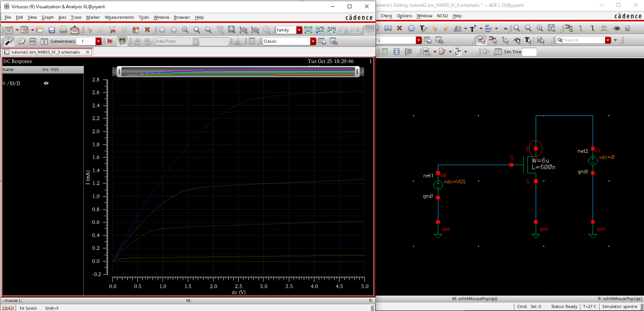Undo the last action in the Visualization window
Screen dimensions: 644x311
coord(89,30)
